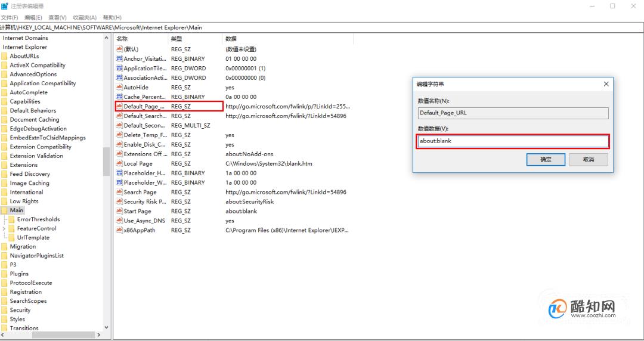The width and height of the screenshot is (644, 341).
Task: Click the 确定 button in the dialog
Action: (546, 159)
